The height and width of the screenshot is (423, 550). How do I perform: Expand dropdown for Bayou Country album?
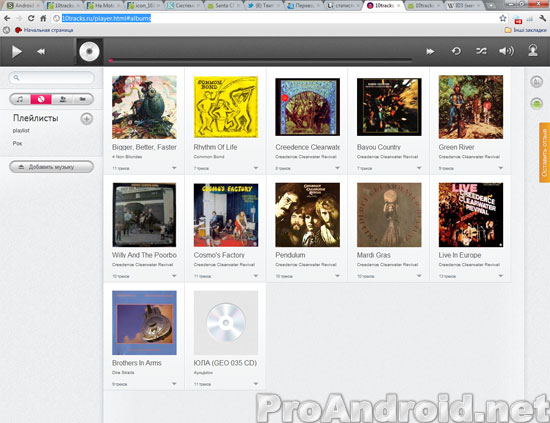419,168
